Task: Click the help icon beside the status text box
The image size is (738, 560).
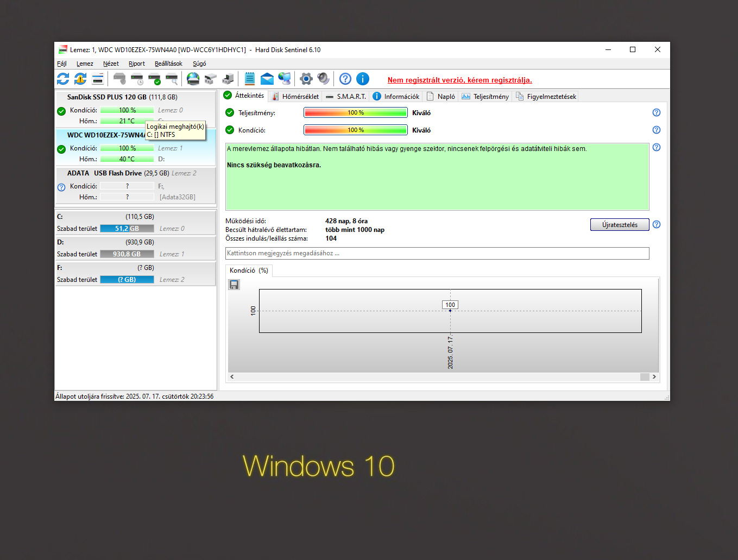Action: pos(657,147)
